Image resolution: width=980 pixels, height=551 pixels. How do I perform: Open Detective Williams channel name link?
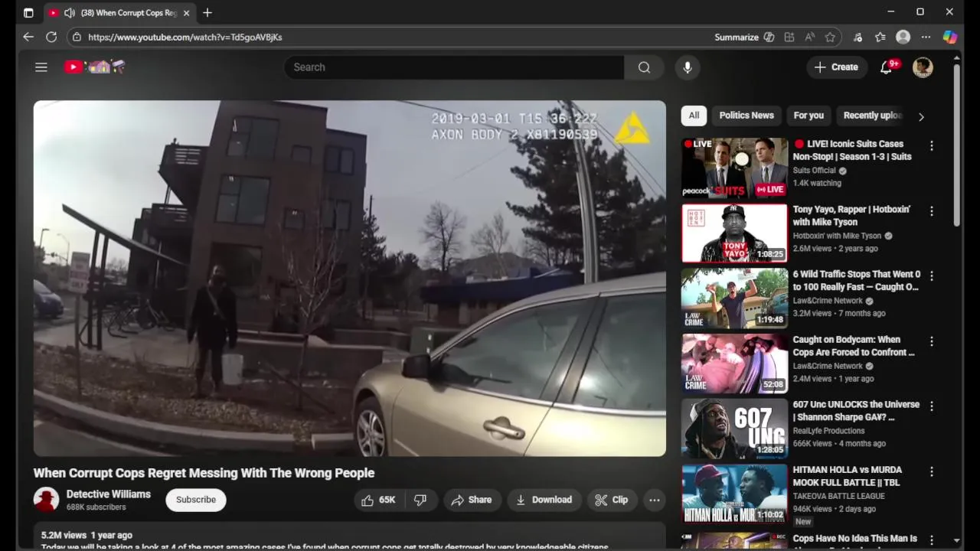pos(109,494)
